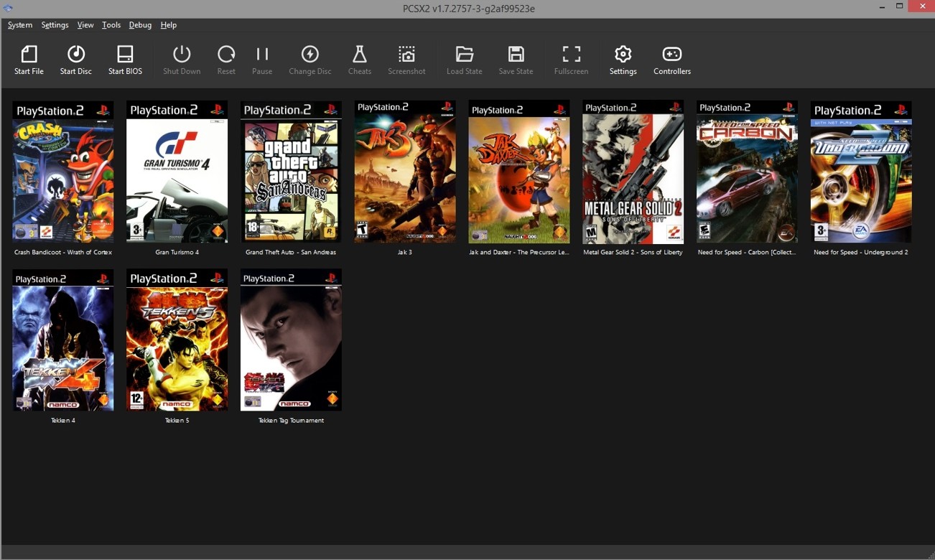The height and width of the screenshot is (560, 935).
Task: Open the Debug menu
Action: tap(140, 25)
